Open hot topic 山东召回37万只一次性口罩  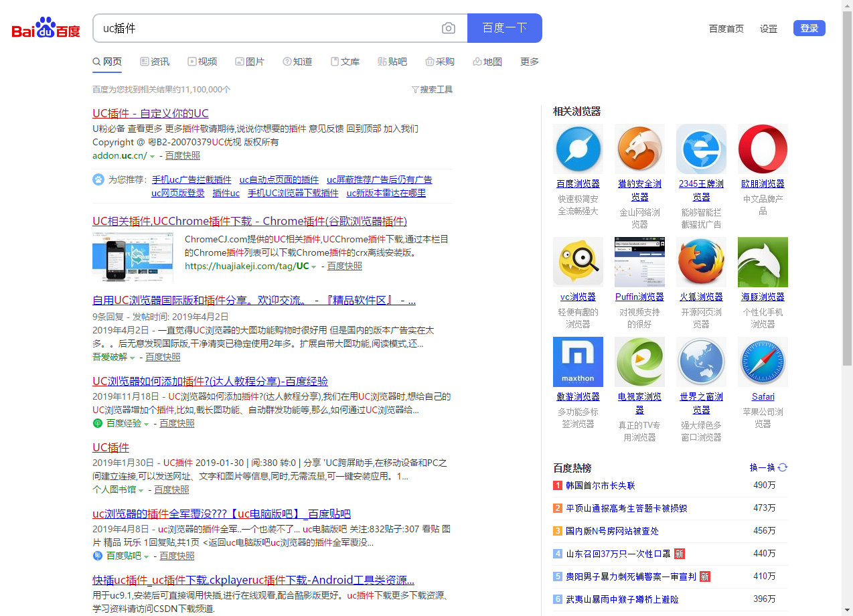point(618,554)
